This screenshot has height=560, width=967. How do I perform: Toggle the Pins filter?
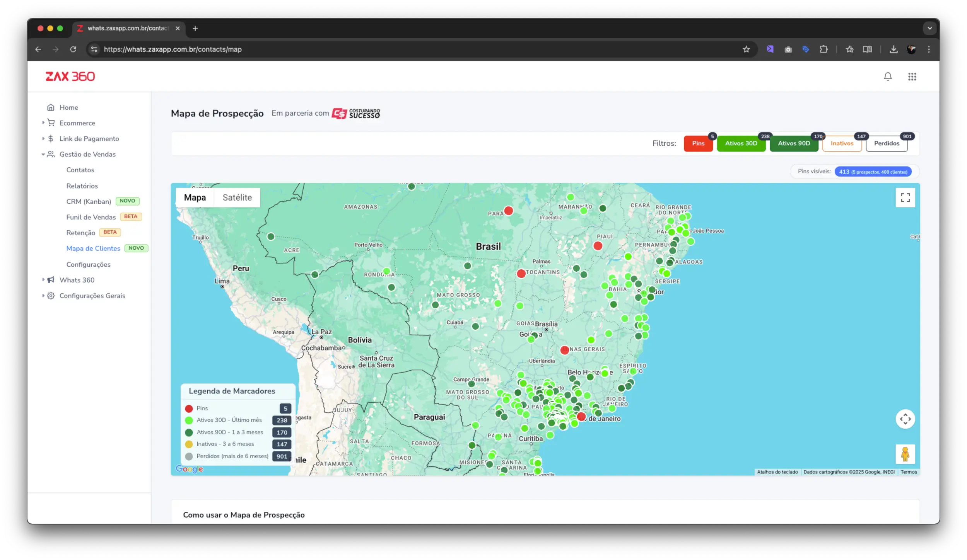pos(698,143)
